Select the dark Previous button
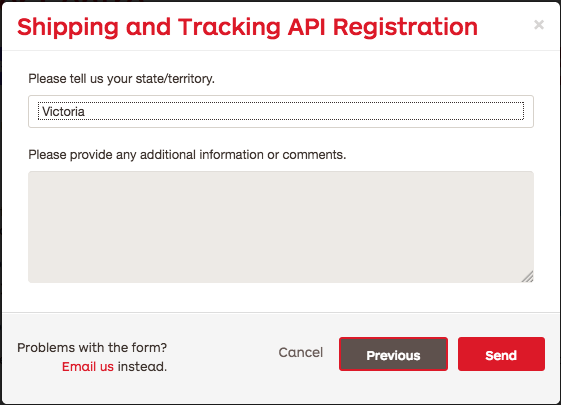561x405 pixels. tap(393, 354)
